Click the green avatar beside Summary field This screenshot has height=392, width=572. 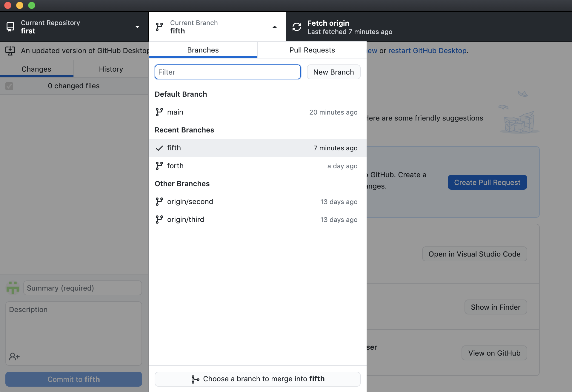13,288
